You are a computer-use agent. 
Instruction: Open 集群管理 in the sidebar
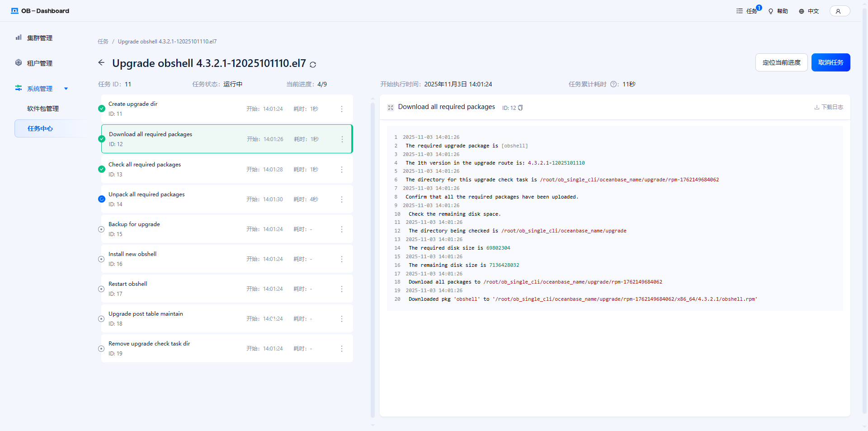click(x=40, y=38)
